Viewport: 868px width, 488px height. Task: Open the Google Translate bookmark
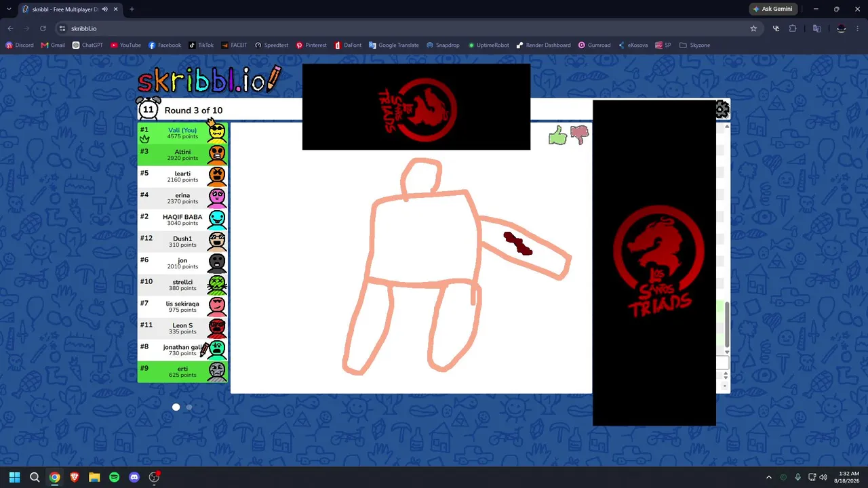click(x=394, y=45)
